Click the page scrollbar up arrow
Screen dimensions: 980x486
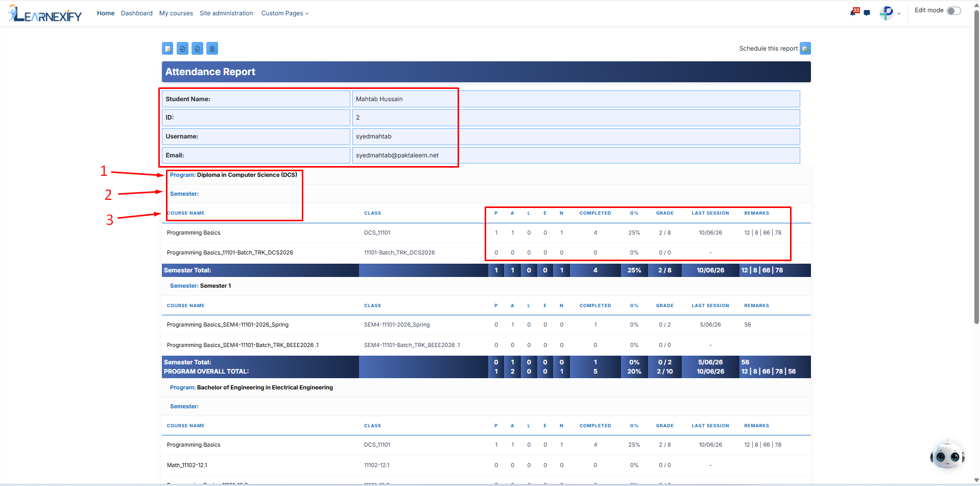[976, 5]
